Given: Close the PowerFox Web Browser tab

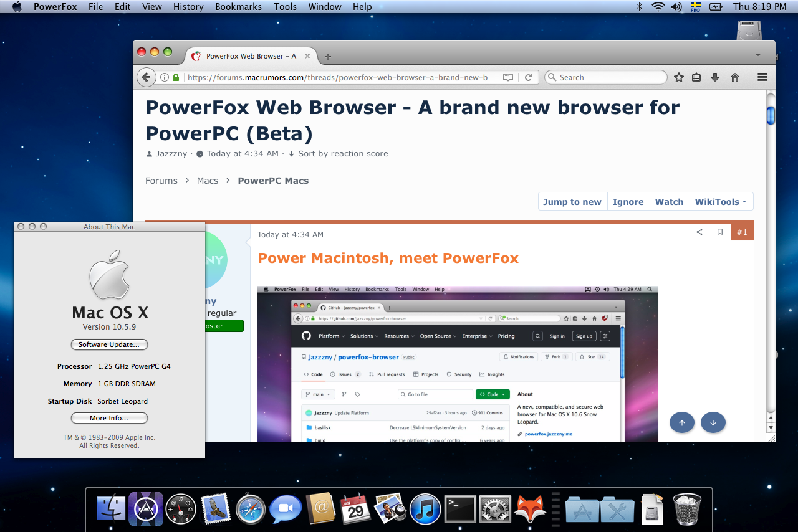Looking at the screenshot, I should pyautogui.click(x=307, y=55).
